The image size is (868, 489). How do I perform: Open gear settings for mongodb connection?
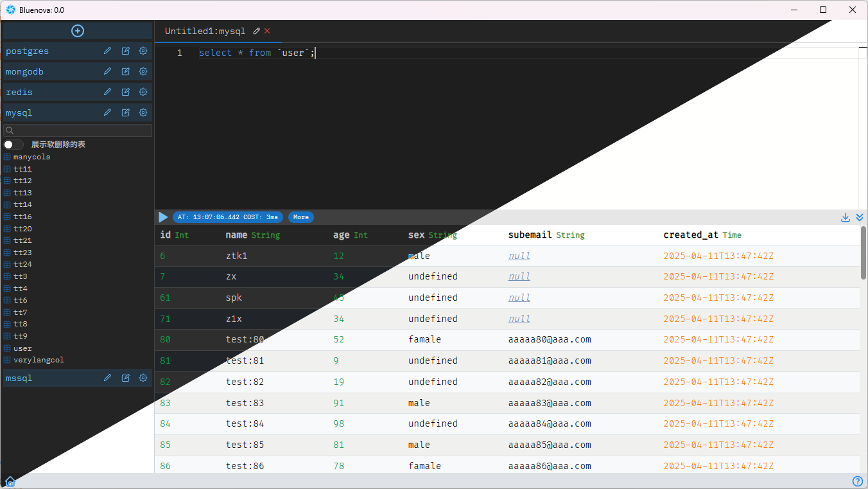(143, 71)
